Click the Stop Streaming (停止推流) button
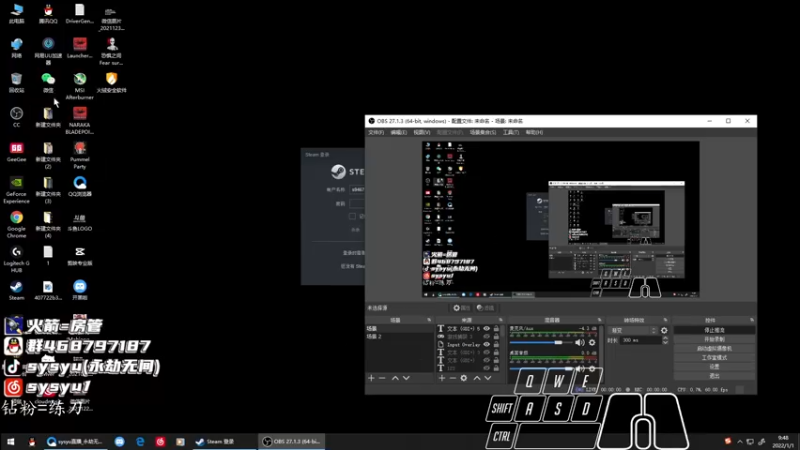 714,330
